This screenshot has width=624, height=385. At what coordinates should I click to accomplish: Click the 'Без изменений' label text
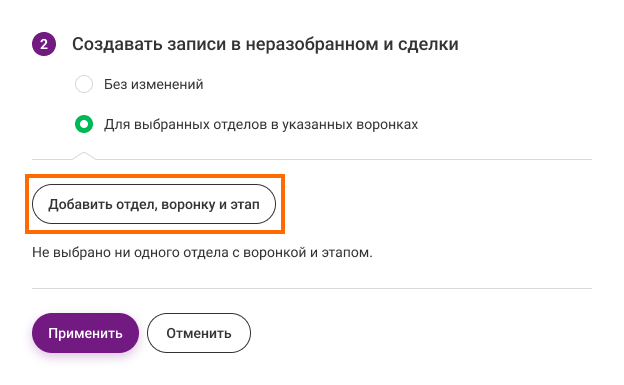(154, 84)
